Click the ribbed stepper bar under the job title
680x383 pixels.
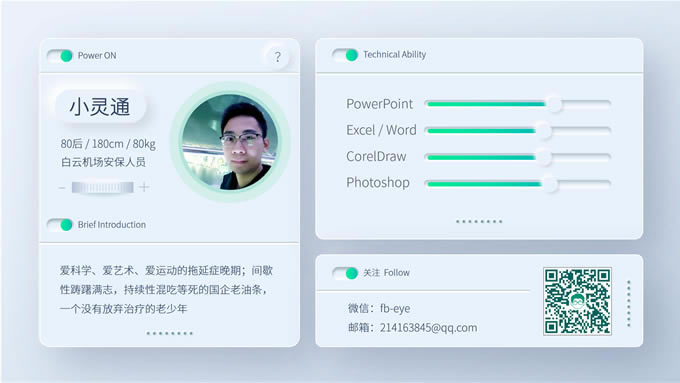coord(103,187)
